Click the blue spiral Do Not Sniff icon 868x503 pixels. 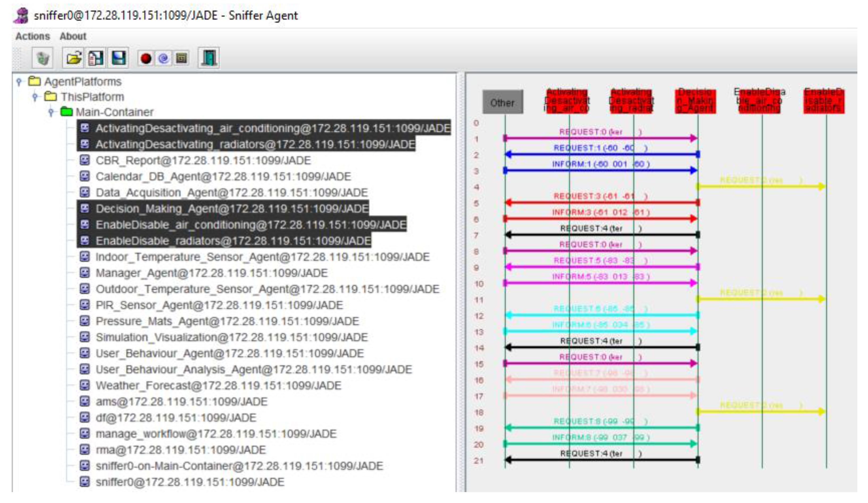click(163, 58)
